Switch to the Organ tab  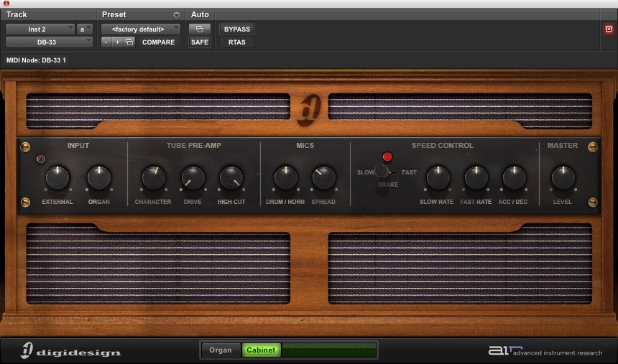[x=221, y=350]
